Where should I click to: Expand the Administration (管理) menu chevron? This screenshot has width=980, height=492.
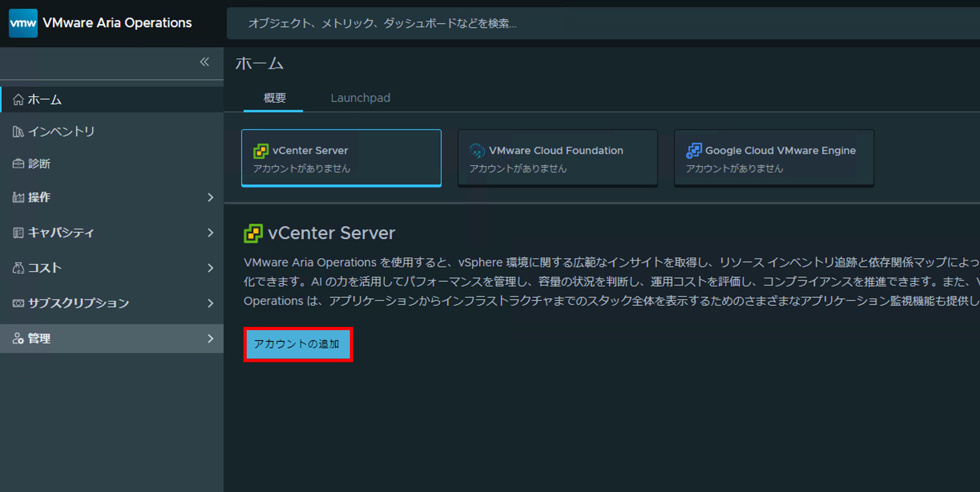[210, 339]
